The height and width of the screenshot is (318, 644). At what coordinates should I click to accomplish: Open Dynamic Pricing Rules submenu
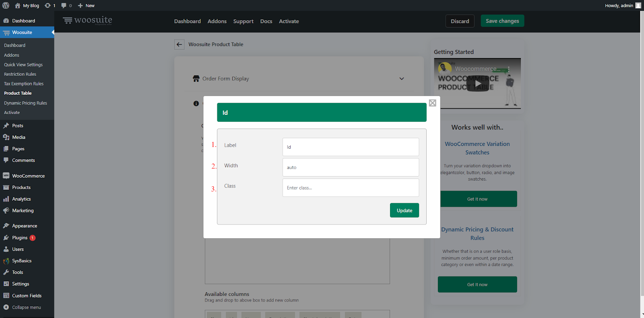[x=25, y=103]
